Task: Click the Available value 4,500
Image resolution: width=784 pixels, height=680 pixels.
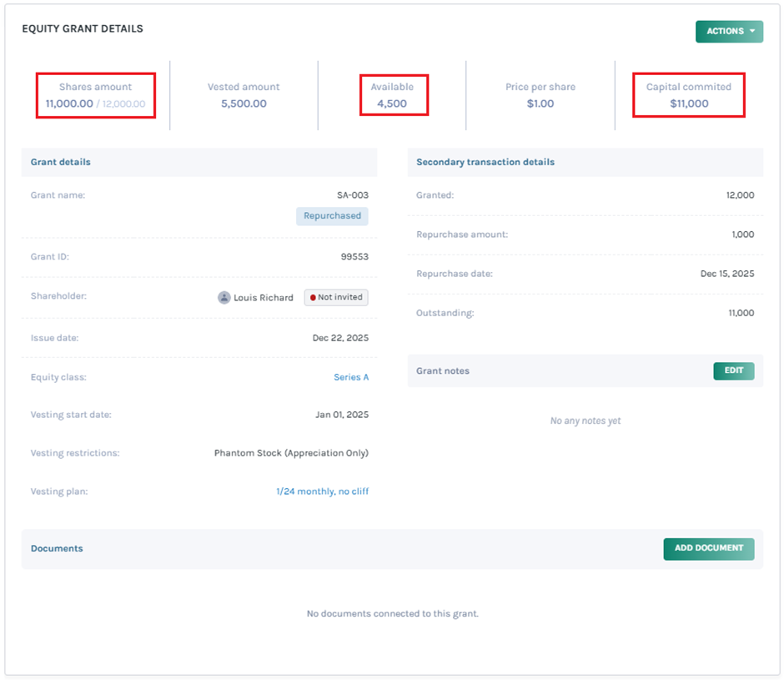Action: (x=392, y=104)
